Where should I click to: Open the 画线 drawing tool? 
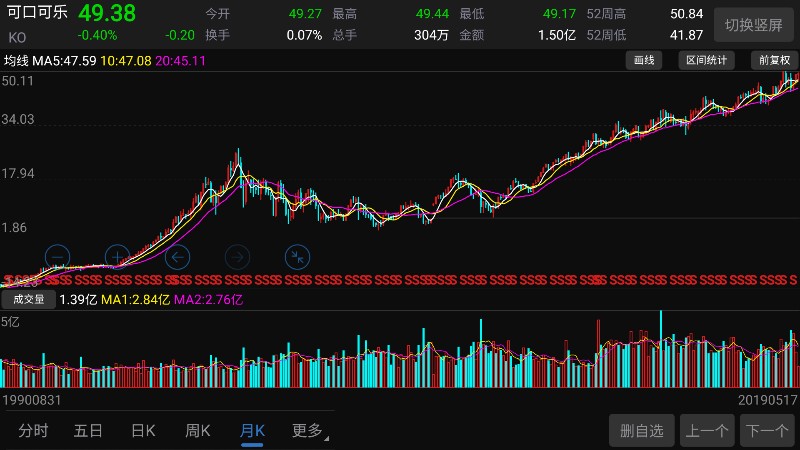645,60
